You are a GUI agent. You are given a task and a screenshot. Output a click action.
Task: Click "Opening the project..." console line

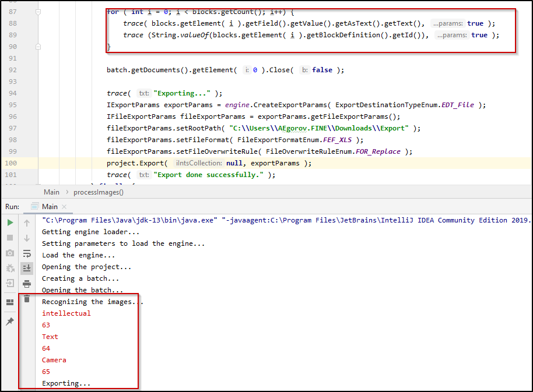[x=86, y=267]
